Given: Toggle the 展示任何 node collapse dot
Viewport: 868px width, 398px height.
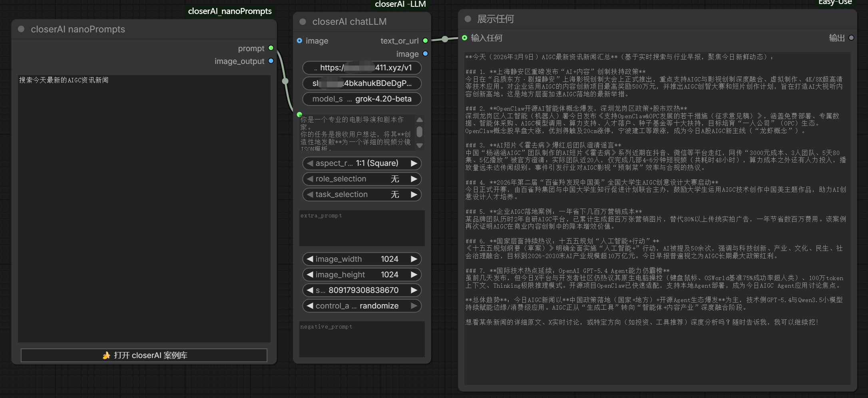Looking at the screenshot, I should pyautogui.click(x=468, y=19).
